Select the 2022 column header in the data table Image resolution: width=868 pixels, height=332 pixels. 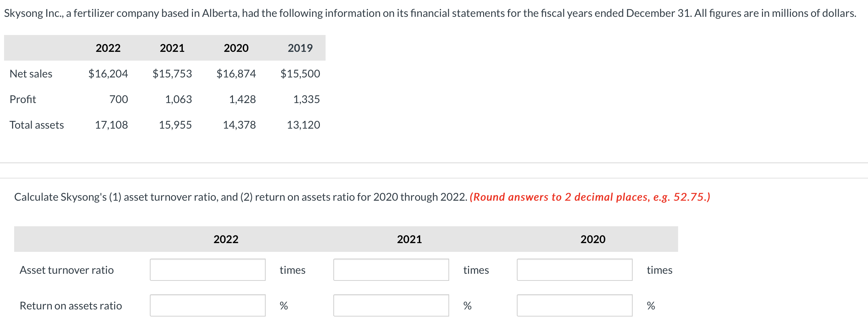pos(108,48)
